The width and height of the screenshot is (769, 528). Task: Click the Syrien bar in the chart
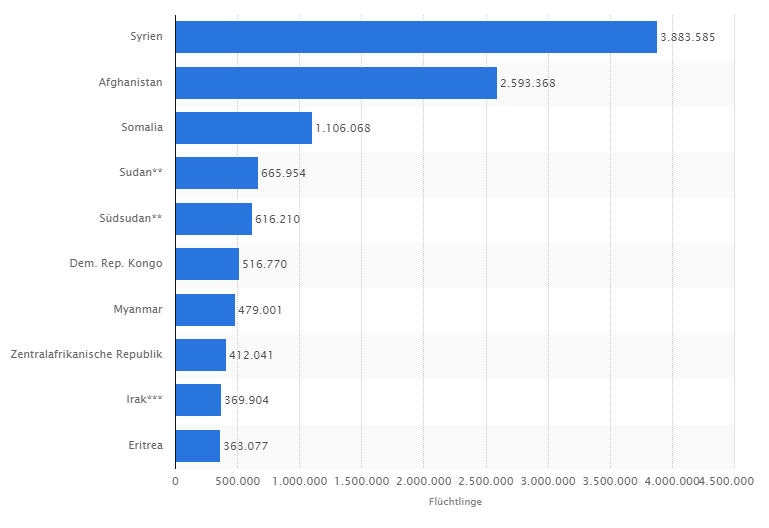tap(416, 37)
